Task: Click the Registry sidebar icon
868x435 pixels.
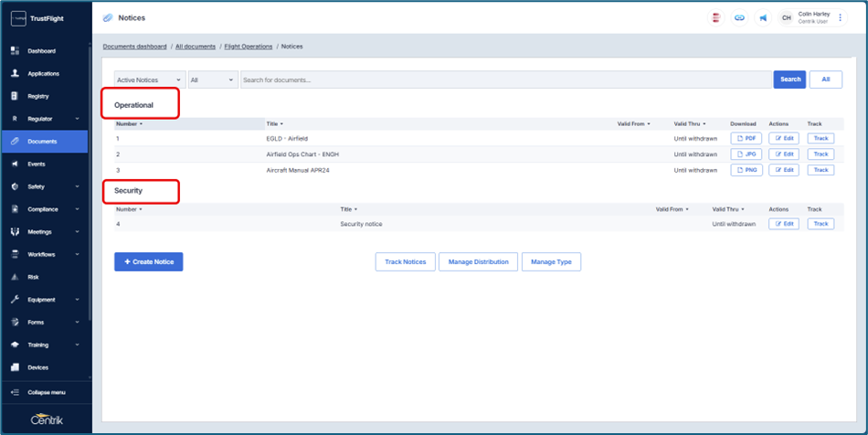Action: point(15,96)
